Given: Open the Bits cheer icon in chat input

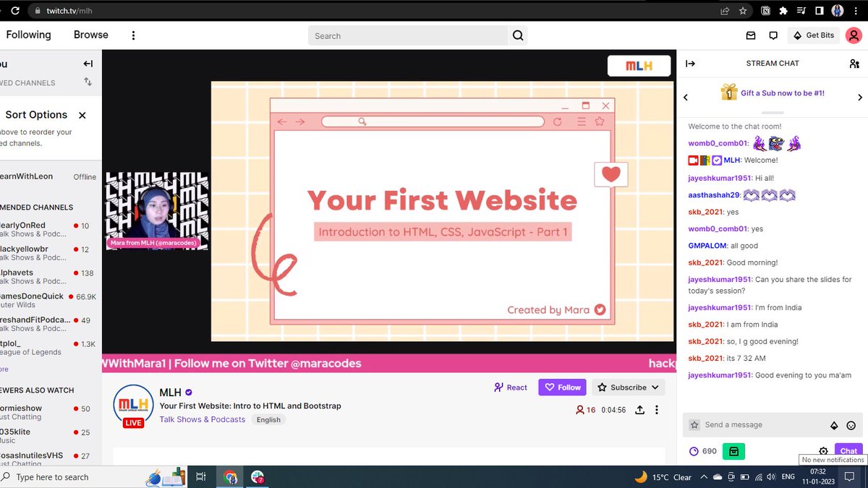Looking at the screenshot, I should tap(834, 425).
